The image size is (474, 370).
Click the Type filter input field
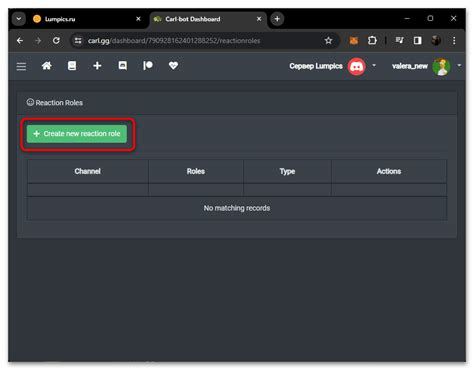click(x=287, y=190)
